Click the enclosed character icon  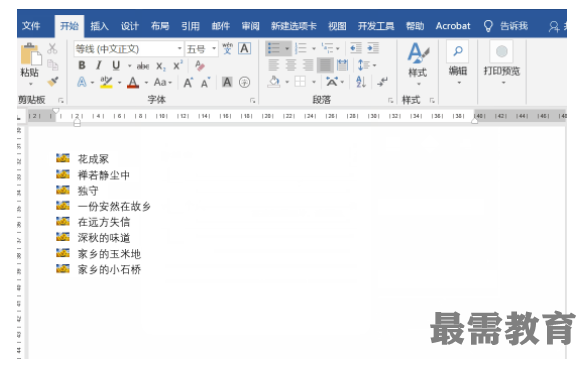tap(244, 82)
